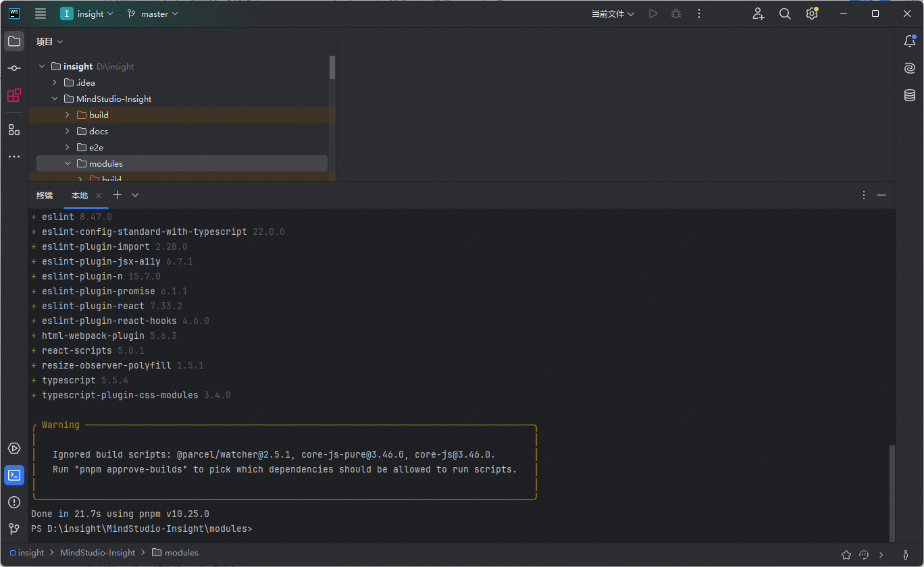Expand the docs folder arrow

68,131
